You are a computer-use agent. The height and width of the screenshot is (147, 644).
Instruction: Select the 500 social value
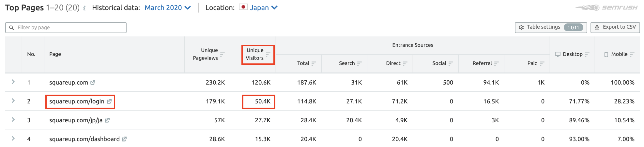448,83
